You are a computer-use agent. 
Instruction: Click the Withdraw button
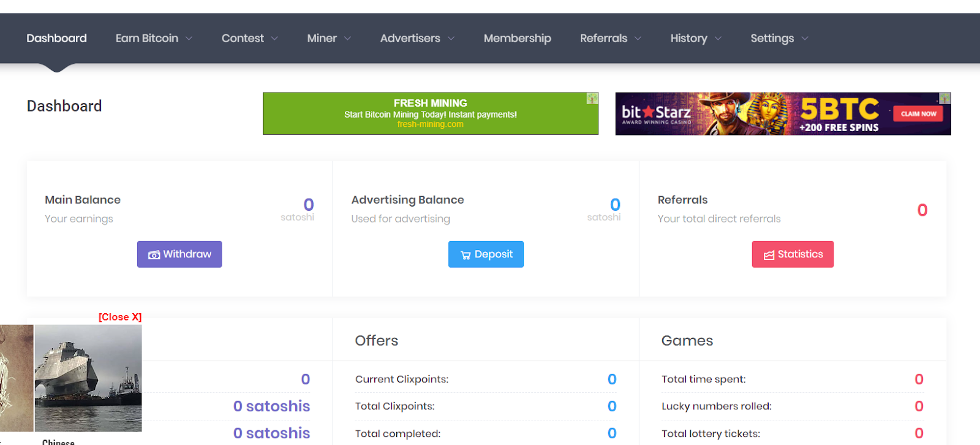(179, 254)
